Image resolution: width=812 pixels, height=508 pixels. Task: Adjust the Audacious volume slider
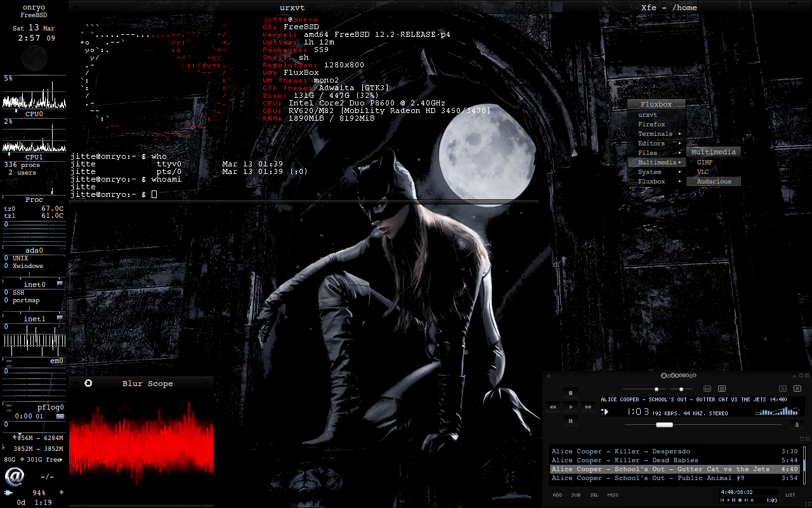pyautogui.click(x=644, y=389)
